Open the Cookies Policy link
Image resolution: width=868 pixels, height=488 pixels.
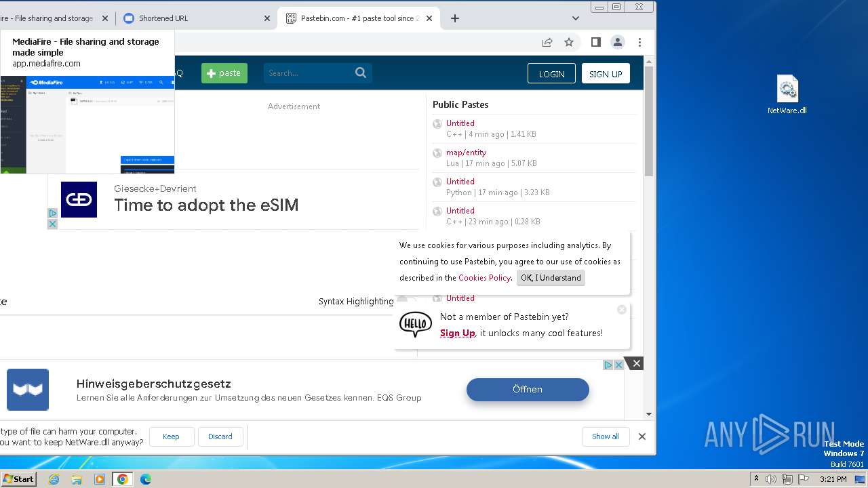pos(484,278)
